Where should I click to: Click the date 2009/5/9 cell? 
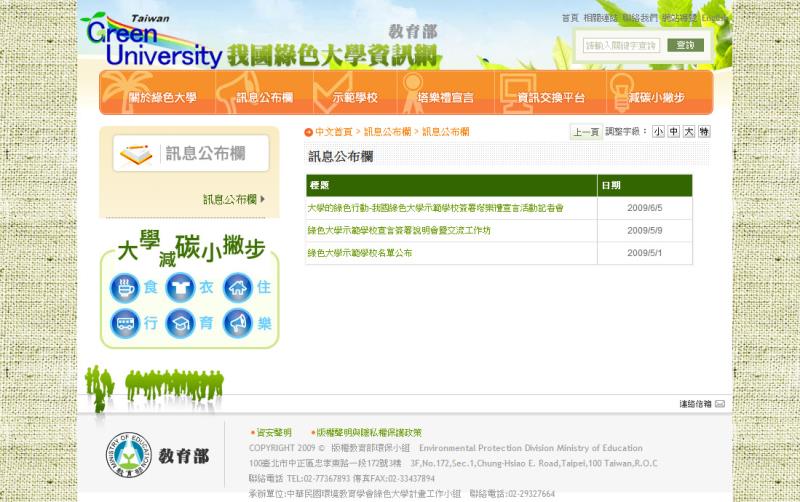[645, 231]
